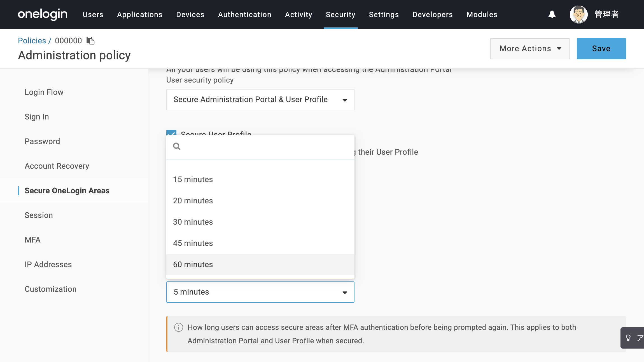Image resolution: width=644 pixels, height=362 pixels.
Task: Choose the 20 minutes option
Action: (260, 201)
